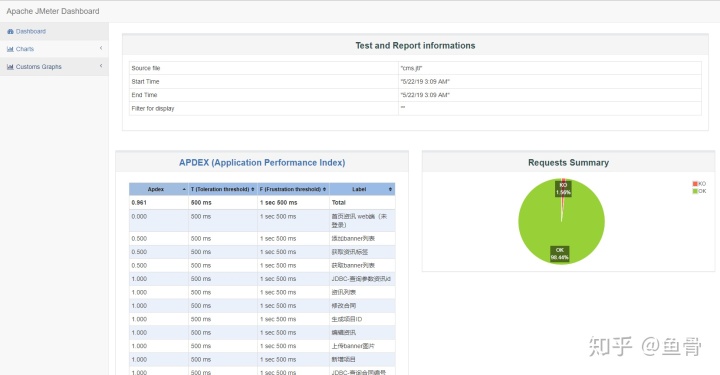Open the Apache JMeter Dashboard title link
The image size is (720, 375).
tap(53, 11)
